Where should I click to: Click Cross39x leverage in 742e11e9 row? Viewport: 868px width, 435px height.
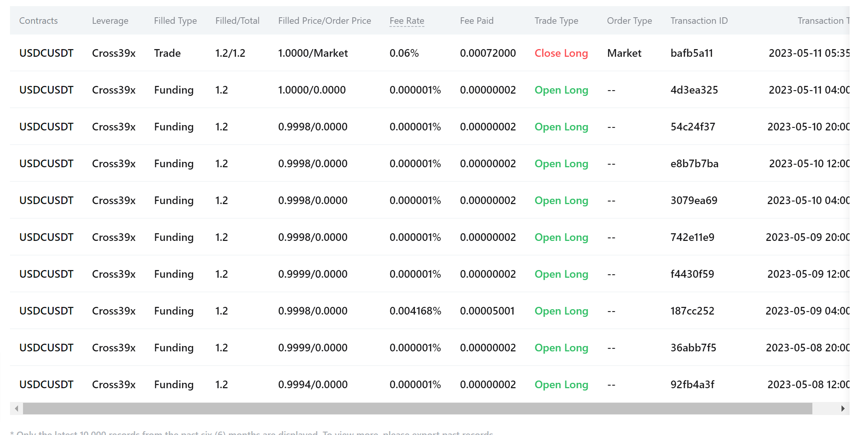pos(114,237)
